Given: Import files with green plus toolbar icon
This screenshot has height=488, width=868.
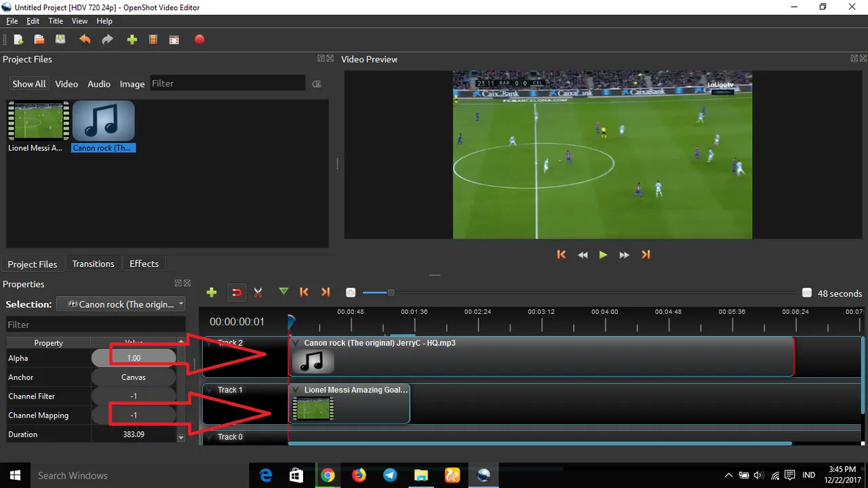Looking at the screenshot, I should pos(132,40).
